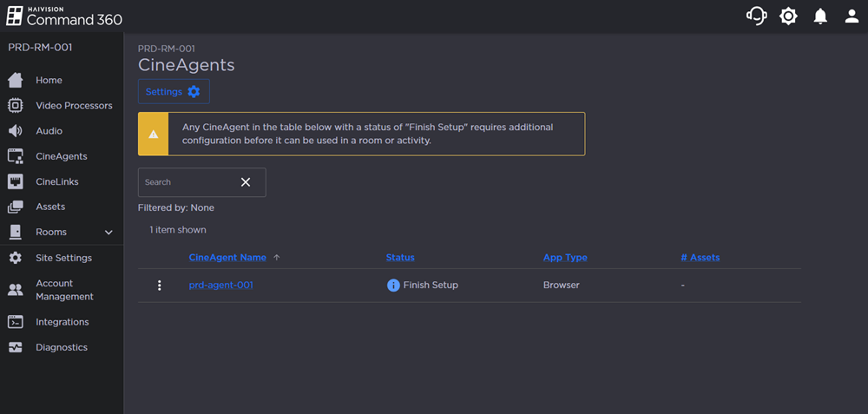Toggle the brightness theme icon
The width and height of the screenshot is (868, 414).
coord(788,16)
